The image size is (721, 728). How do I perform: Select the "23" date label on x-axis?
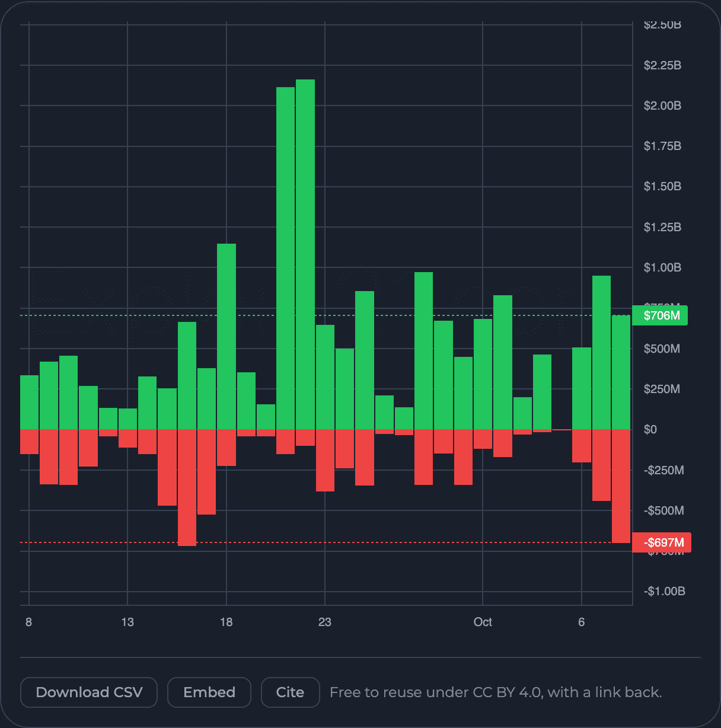coord(324,622)
